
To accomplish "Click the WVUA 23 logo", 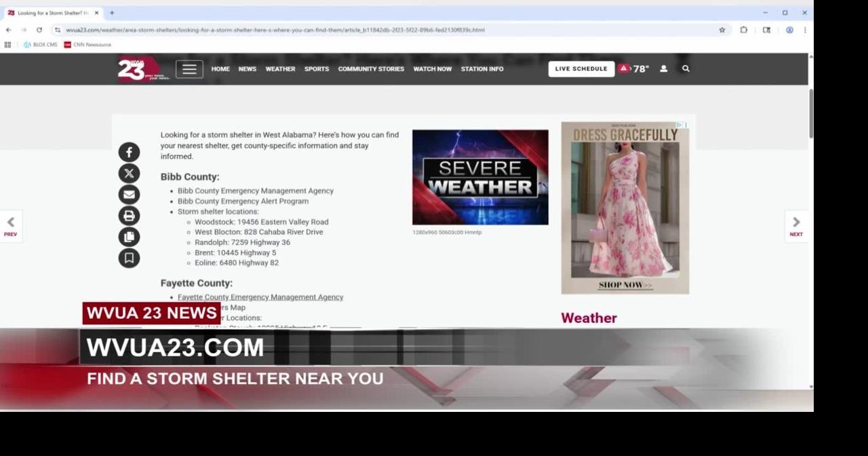I will pos(143,69).
